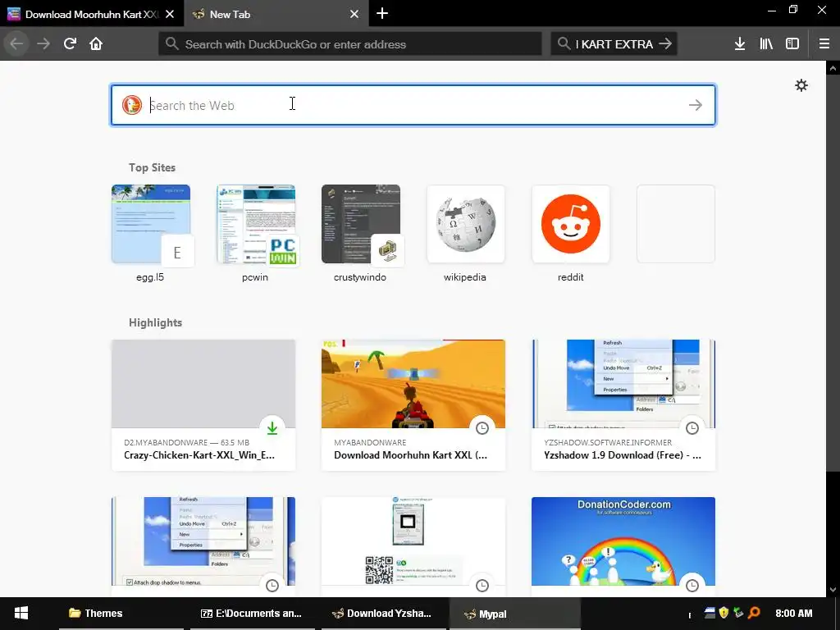Click the blue-gray flag tray icon
This screenshot has width=840, height=630.
tap(710, 613)
